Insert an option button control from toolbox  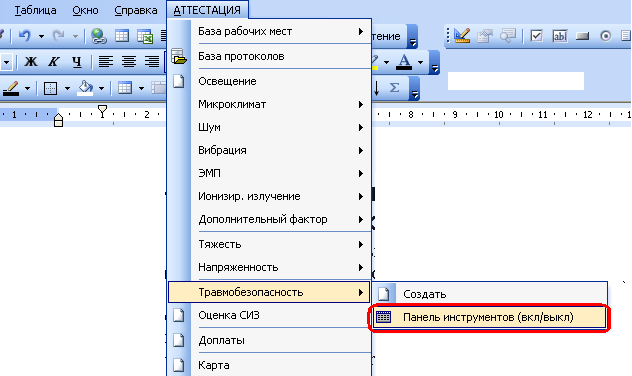click(605, 36)
